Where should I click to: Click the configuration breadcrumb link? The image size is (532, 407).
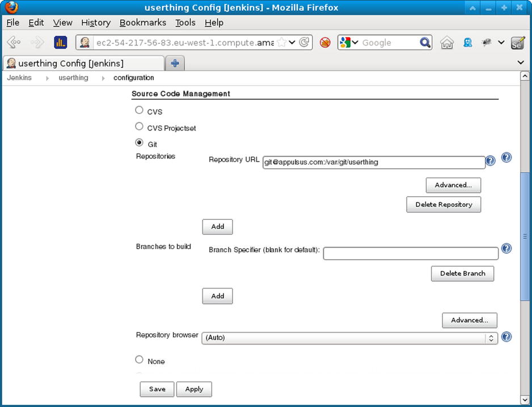[x=134, y=78]
